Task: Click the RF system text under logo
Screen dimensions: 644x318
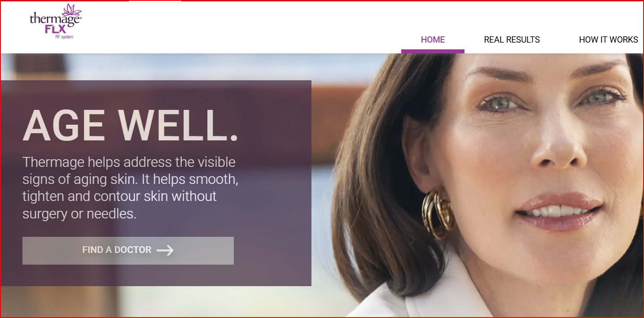Action: 64,37
